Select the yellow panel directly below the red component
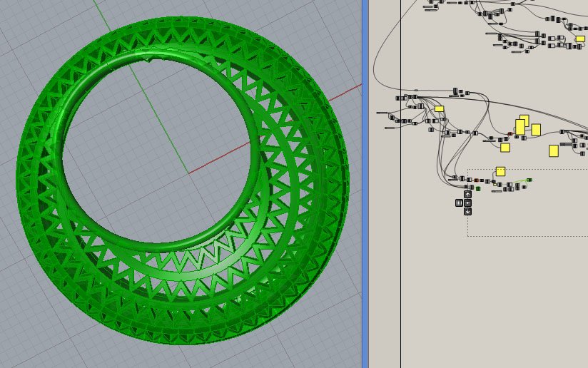The width and height of the screenshot is (588, 368). point(505,148)
